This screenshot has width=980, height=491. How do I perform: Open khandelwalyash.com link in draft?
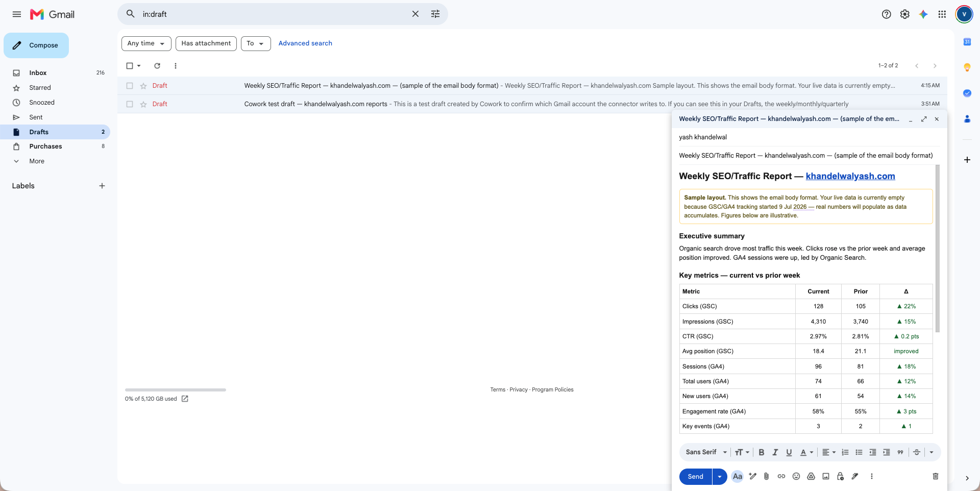(850, 176)
